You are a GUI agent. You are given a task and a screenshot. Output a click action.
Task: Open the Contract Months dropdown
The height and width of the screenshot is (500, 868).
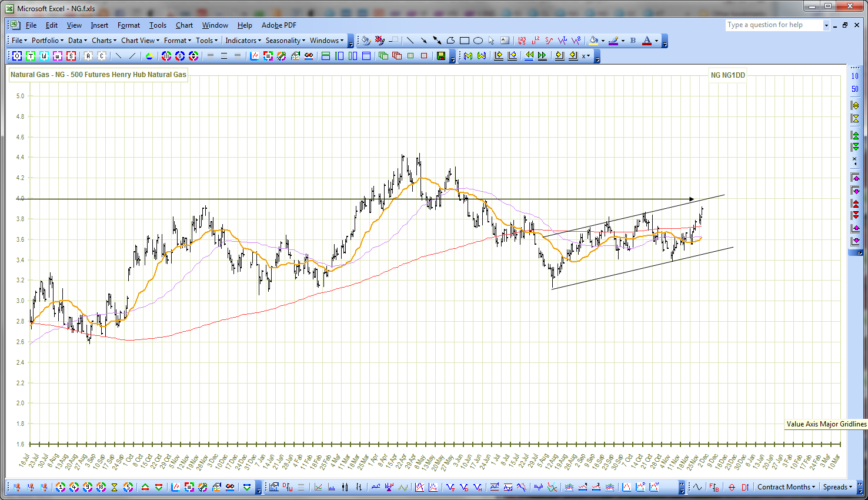(x=786, y=487)
